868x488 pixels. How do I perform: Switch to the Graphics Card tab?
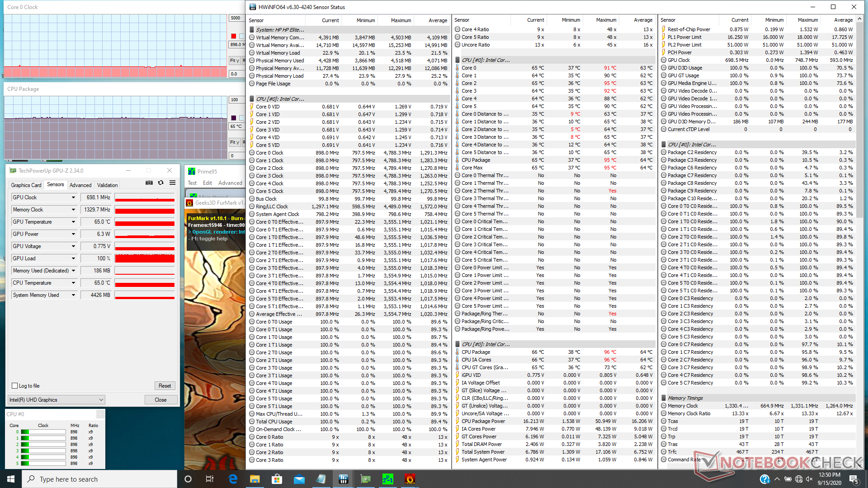pyautogui.click(x=26, y=185)
